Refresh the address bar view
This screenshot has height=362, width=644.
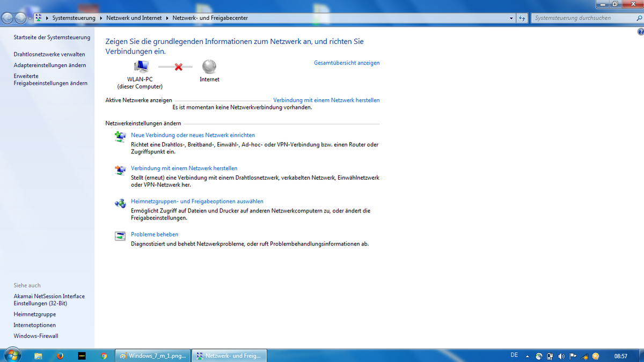[522, 18]
